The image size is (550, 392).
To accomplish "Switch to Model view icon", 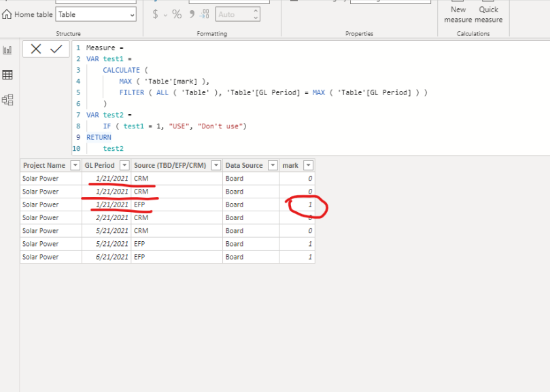I will [x=7, y=100].
